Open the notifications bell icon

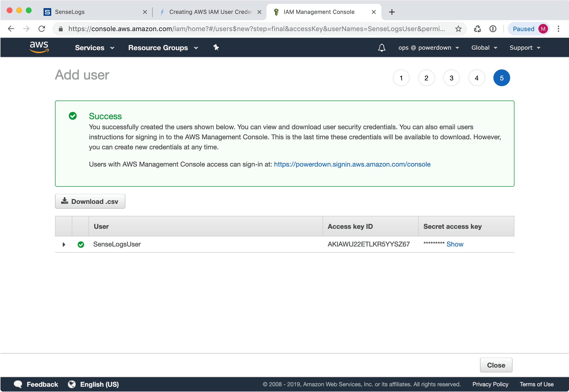(x=381, y=48)
